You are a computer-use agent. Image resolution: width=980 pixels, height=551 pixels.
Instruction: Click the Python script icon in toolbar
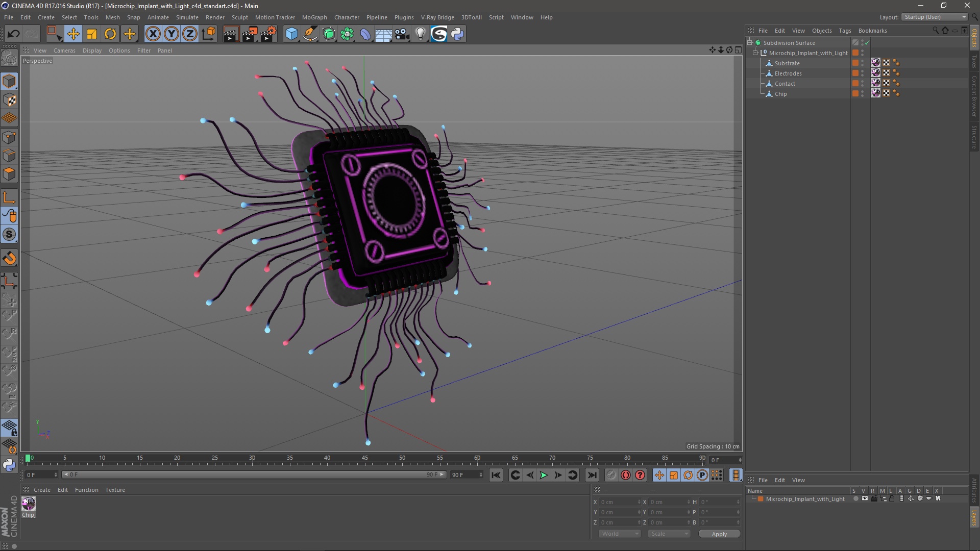pos(457,34)
